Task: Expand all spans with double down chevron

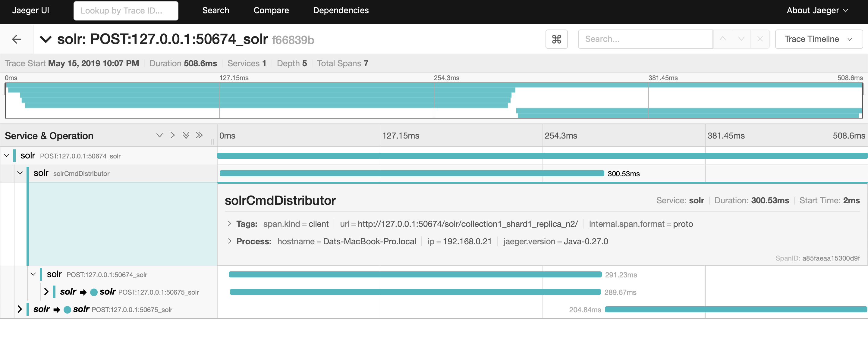Action: 186,136
